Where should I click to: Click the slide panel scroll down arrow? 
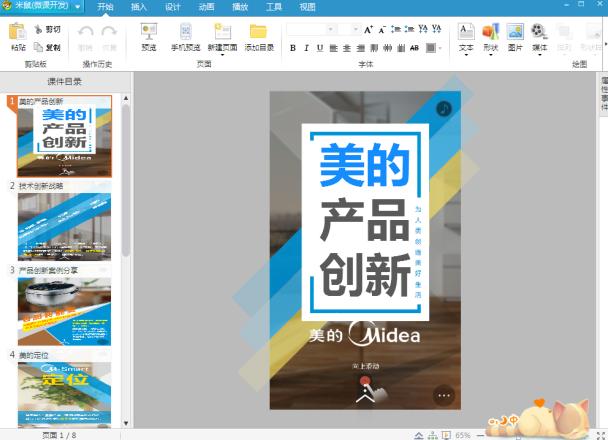pos(126,423)
